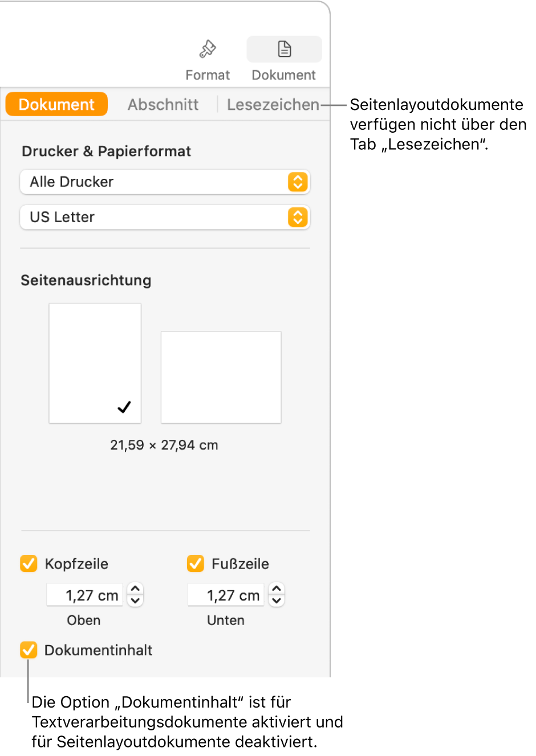Disable the Kopfzeile checkbox
Screen dimensions: 536x756
pos(29,564)
